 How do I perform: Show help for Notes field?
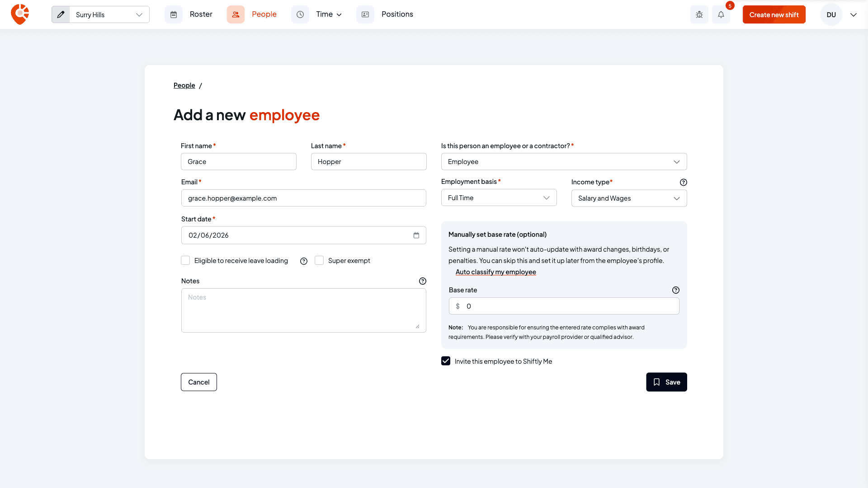[423, 281]
